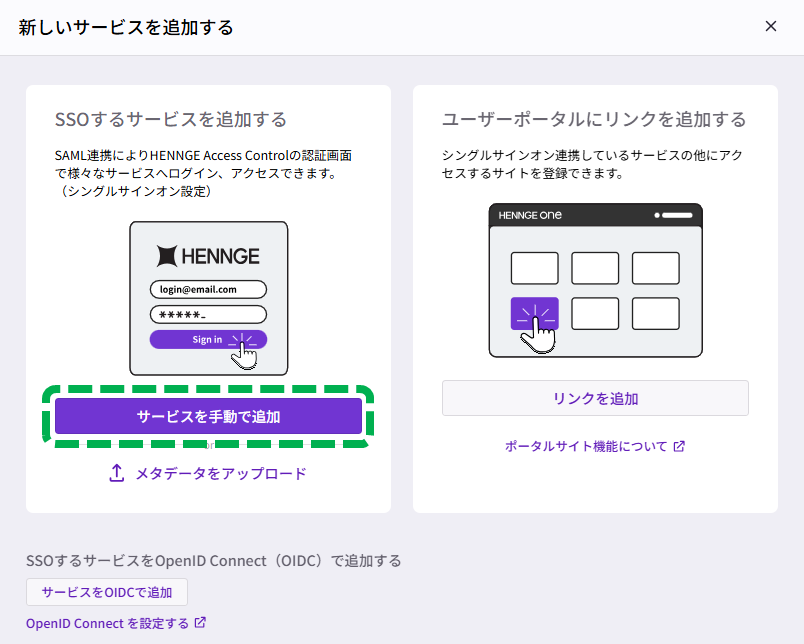Close the 新しいサービスを追加する dialog
The width and height of the screenshot is (804, 644).
point(771,26)
